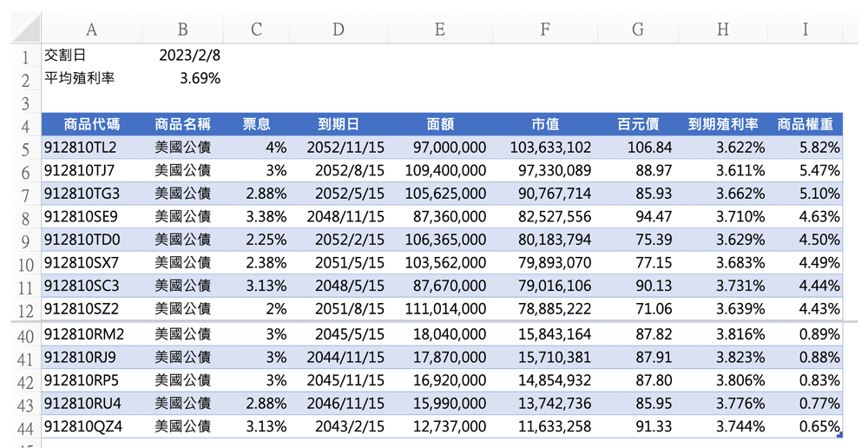Select cell with code 912810RM2

pyautogui.click(x=92, y=334)
